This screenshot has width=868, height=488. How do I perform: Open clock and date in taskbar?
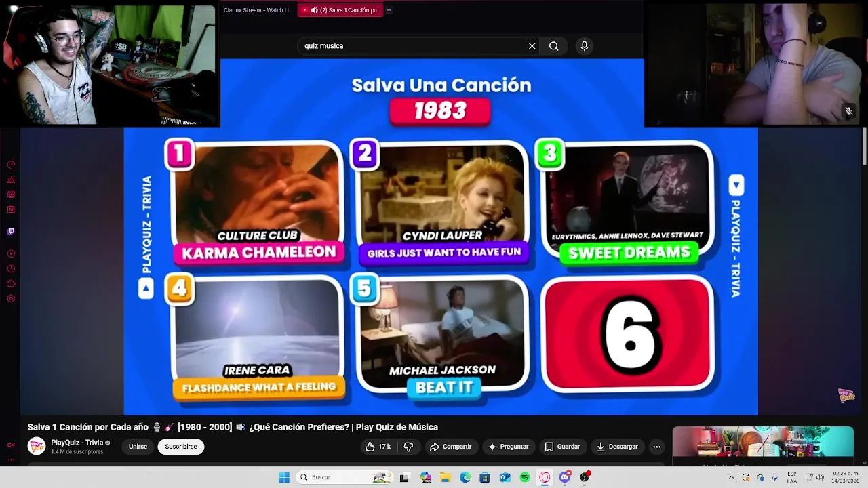coord(845,477)
